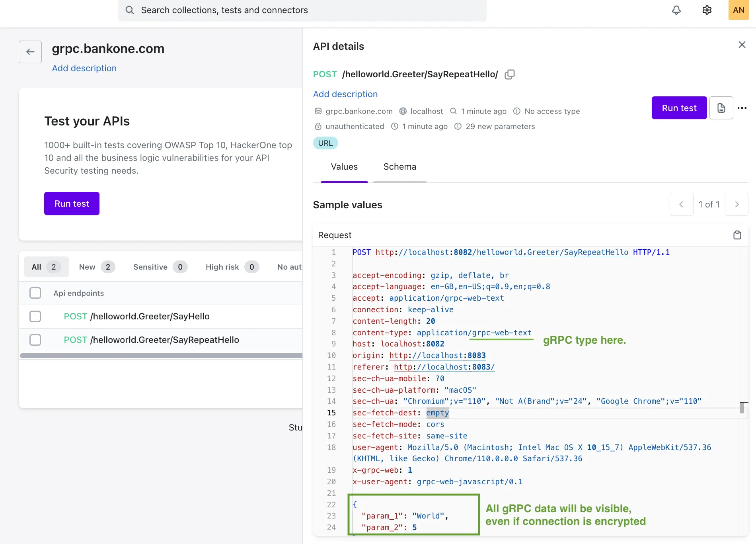Focus the search collections input field
756x544 pixels.
(302, 10)
